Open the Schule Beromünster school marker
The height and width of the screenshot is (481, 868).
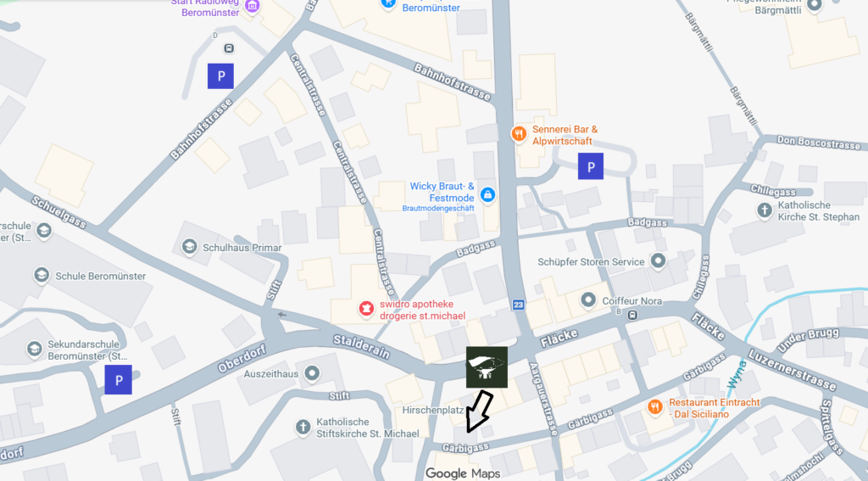pyautogui.click(x=42, y=276)
